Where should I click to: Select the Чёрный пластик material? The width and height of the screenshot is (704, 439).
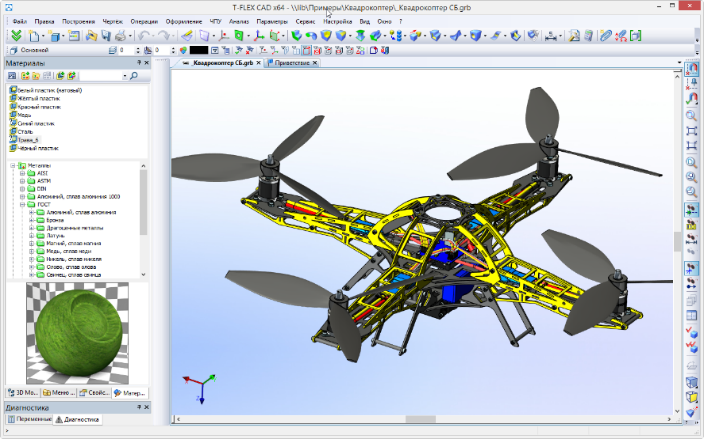[38, 148]
